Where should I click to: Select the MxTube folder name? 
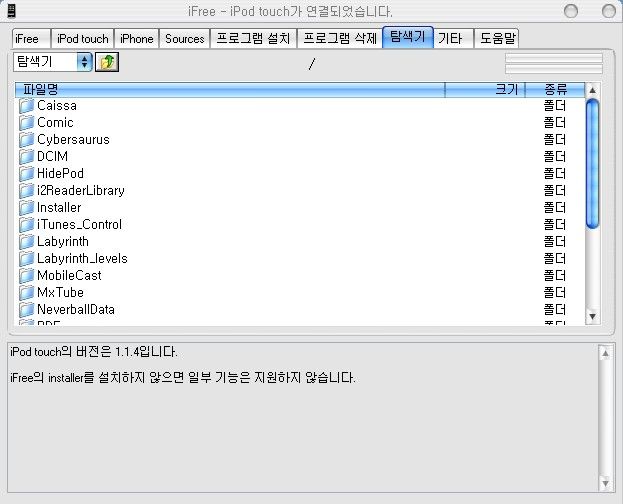tap(60, 293)
